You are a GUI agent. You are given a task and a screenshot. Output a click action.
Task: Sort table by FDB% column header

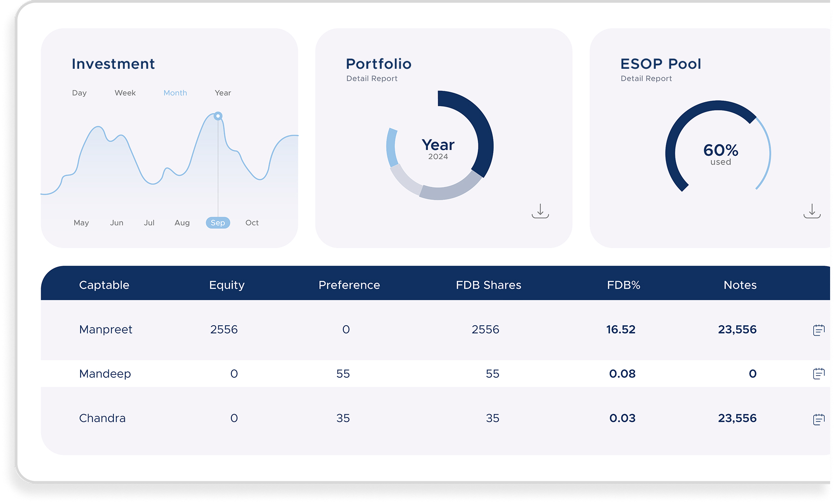pyautogui.click(x=623, y=285)
